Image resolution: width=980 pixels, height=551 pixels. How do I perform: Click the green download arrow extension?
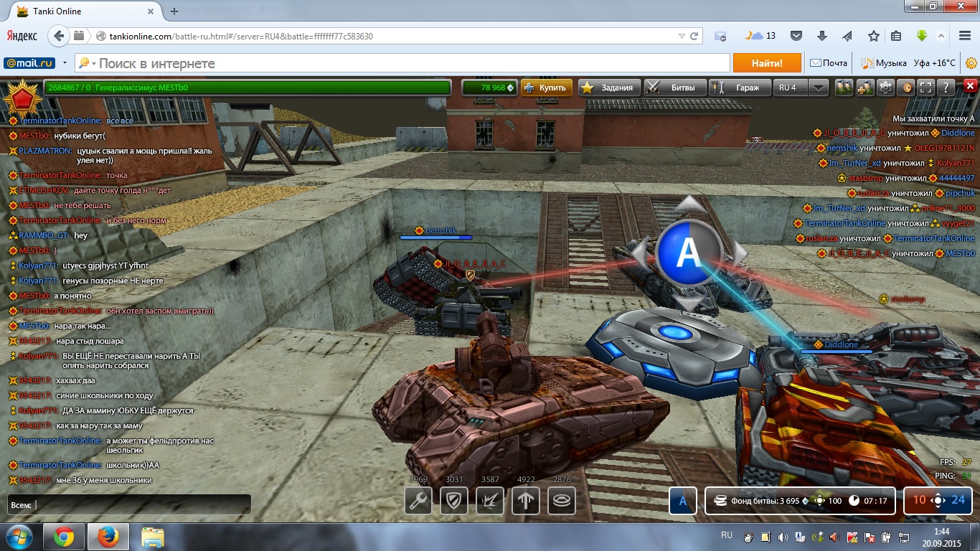tap(922, 36)
